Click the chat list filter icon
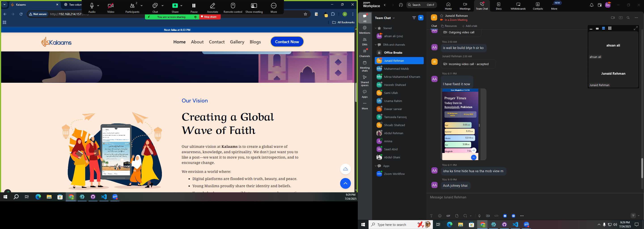 (414, 18)
